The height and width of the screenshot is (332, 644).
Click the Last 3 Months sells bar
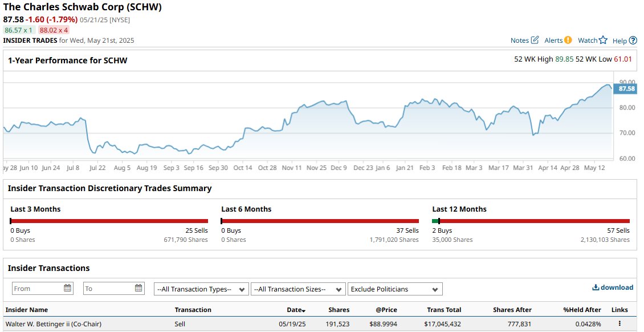[x=109, y=221]
